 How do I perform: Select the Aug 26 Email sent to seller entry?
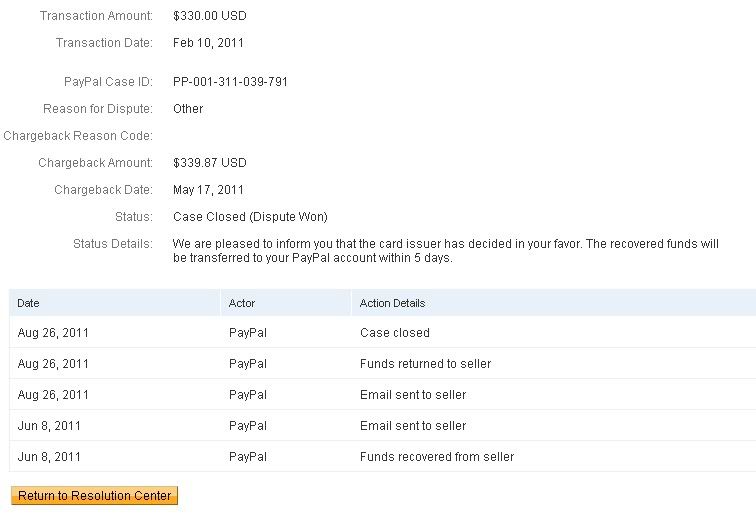(412, 395)
